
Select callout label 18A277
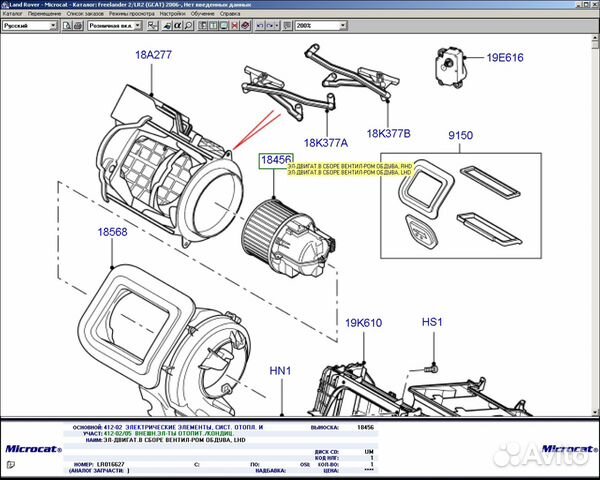pos(153,55)
